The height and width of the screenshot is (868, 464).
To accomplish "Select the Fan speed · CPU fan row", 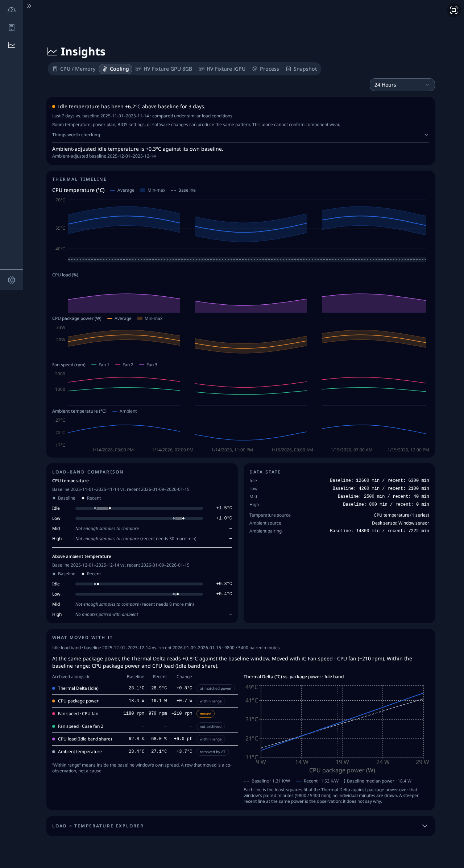I will coord(145,714).
